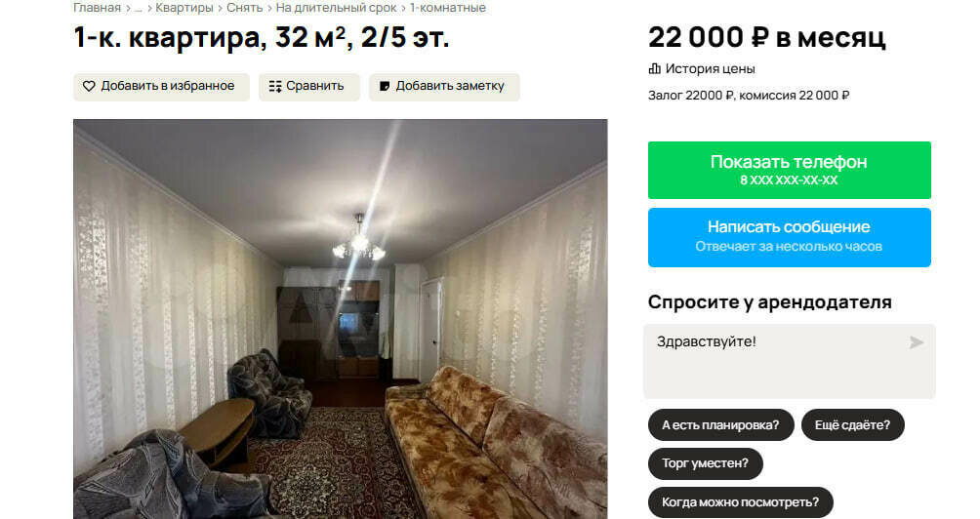Send message with the arrow icon
This screenshot has width=980, height=519.
[917, 342]
